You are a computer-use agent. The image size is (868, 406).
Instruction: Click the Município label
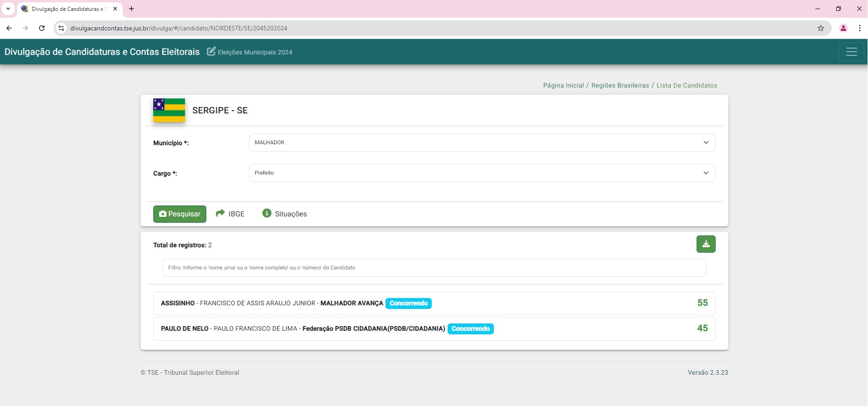click(171, 143)
